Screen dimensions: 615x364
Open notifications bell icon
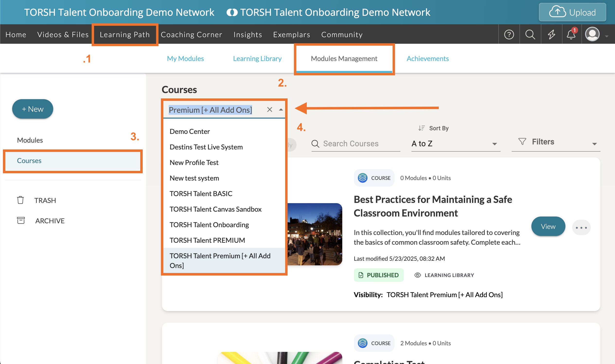[x=571, y=34]
